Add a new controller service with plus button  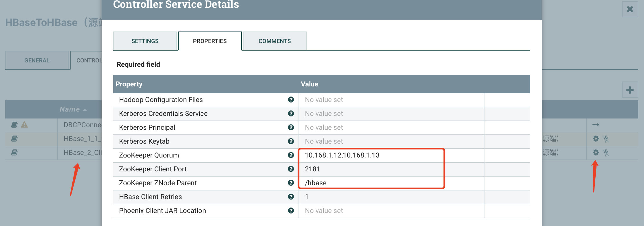click(x=630, y=90)
